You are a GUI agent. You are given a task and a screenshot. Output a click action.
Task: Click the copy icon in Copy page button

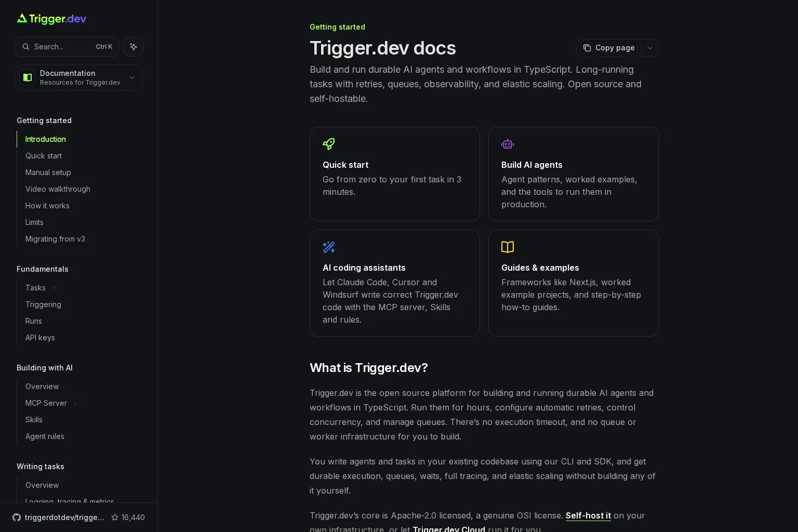pos(587,48)
